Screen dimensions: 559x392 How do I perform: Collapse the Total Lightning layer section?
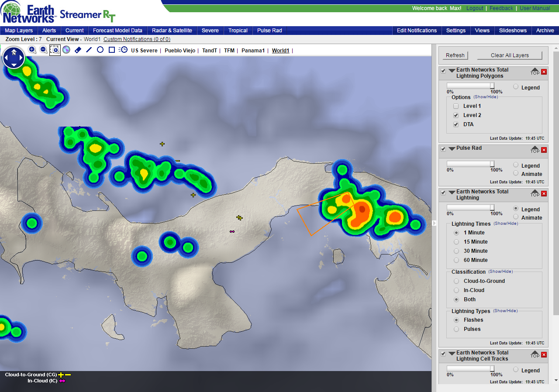click(452, 193)
